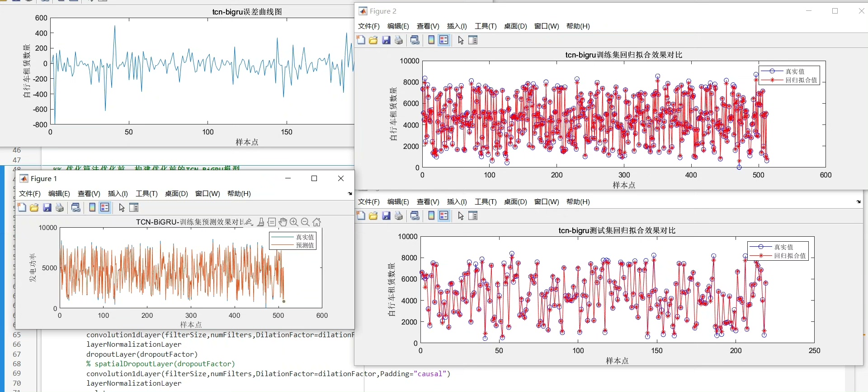This screenshot has height=392, width=868.
Task: Open 编辑(E) menu in Figure 1
Action: [x=59, y=193]
